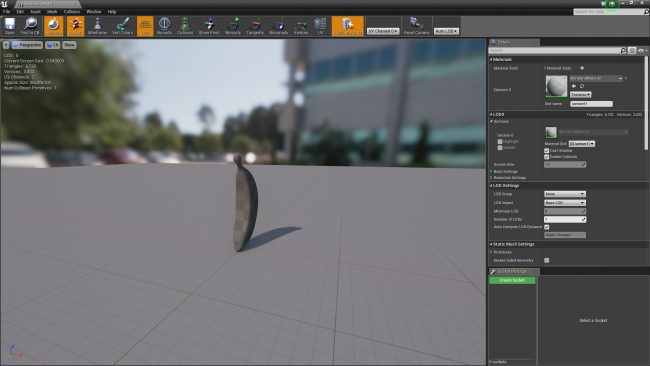Open the Collision menu
Viewport: 650px width, 366px height.
(72, 12)
